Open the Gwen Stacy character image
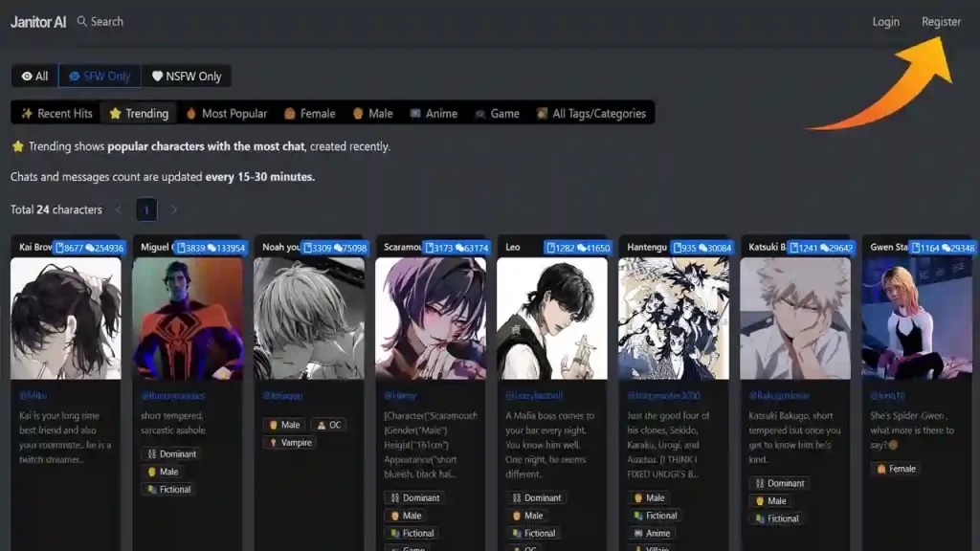The image size is (980, 551). tap(917, 319)
